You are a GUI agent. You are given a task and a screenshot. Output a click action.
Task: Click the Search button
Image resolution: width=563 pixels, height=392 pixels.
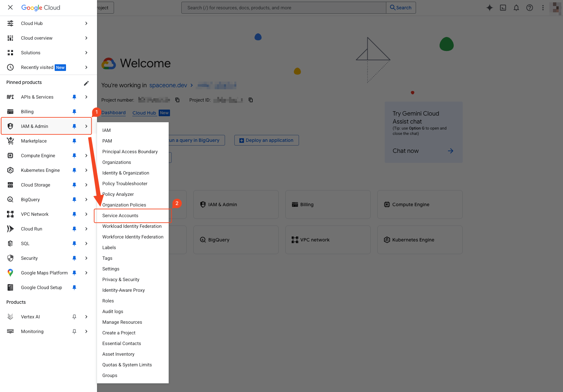[x=401, y=8]
